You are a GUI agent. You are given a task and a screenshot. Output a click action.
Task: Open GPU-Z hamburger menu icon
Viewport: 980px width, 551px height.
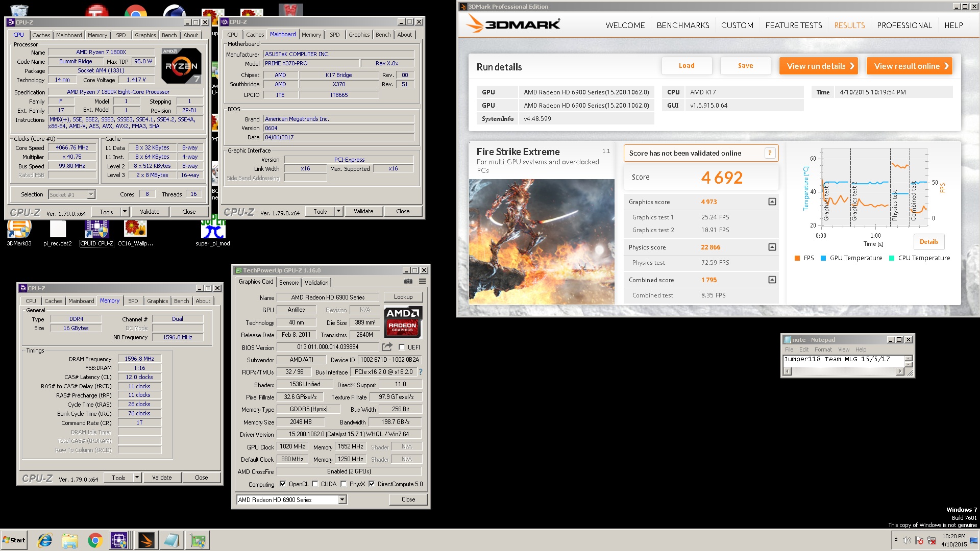[x=423, y=282]
